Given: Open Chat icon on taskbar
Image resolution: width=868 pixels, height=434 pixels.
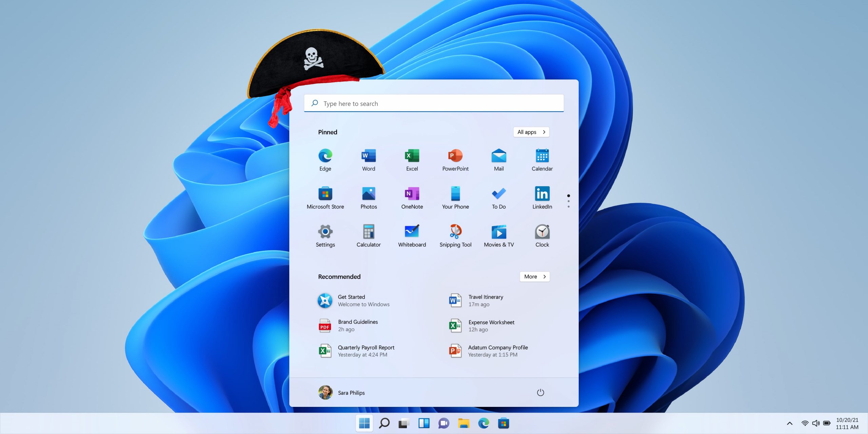Looking at the screenshot, I should click(x=443, y=423).
